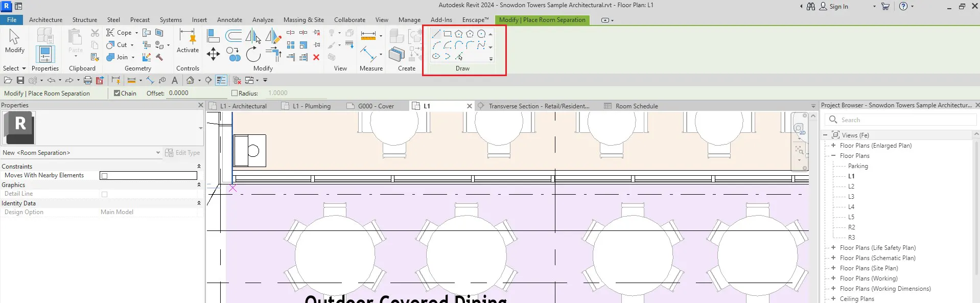Click the Rotate tool icon
This screenshot has width=980, height=303.
tap(253, 54)
